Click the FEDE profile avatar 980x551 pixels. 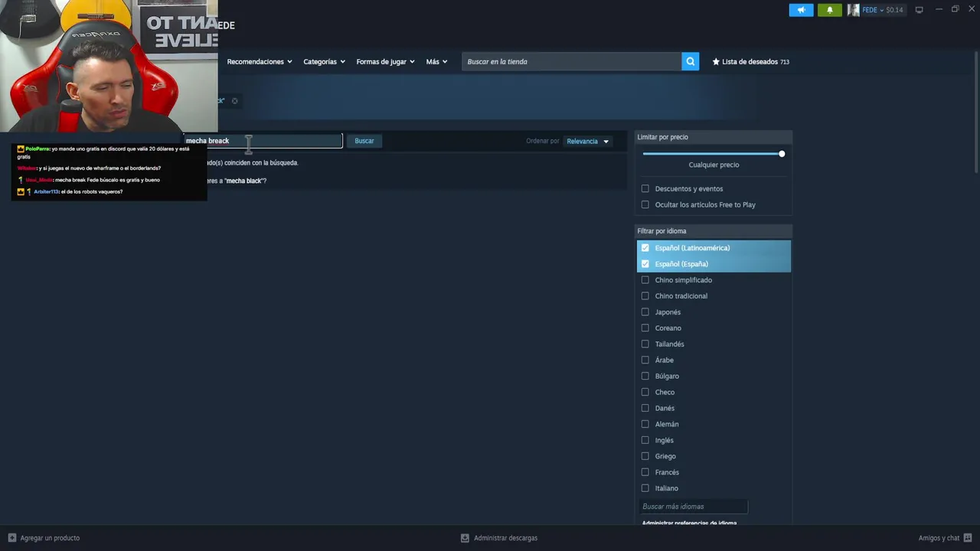pos(853,10)
